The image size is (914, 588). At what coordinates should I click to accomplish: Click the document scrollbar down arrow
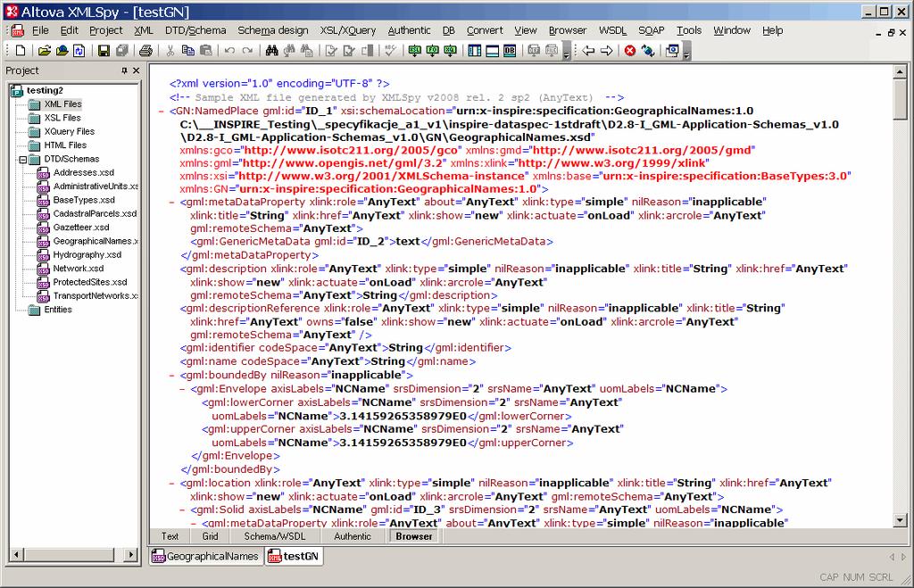pos(900,521)
